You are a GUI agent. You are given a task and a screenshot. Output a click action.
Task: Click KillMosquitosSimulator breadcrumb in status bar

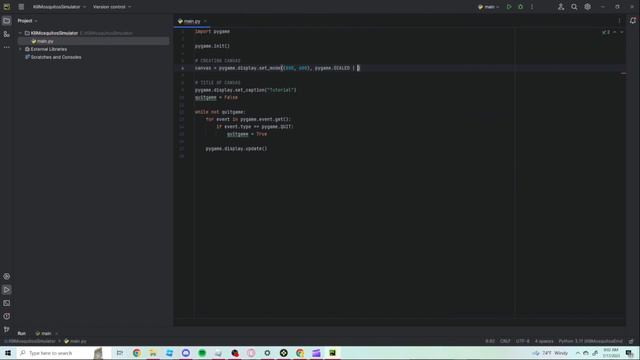tap(31, 341)
